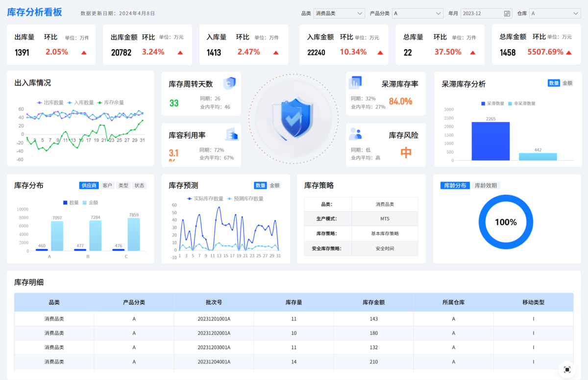Select the 库龄效期 tab
The image size is (588, 380).
(x=486, y=185)
